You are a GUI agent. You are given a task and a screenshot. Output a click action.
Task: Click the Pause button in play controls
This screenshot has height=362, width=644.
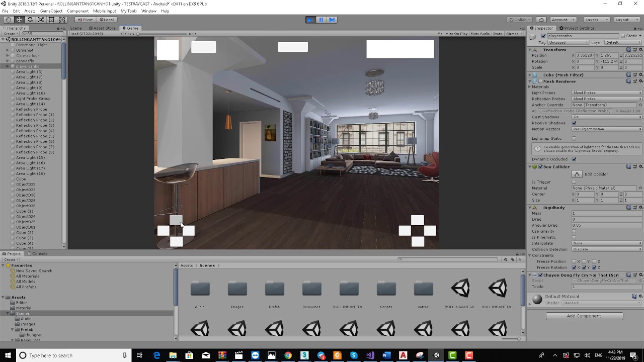[x=321, y=20]
